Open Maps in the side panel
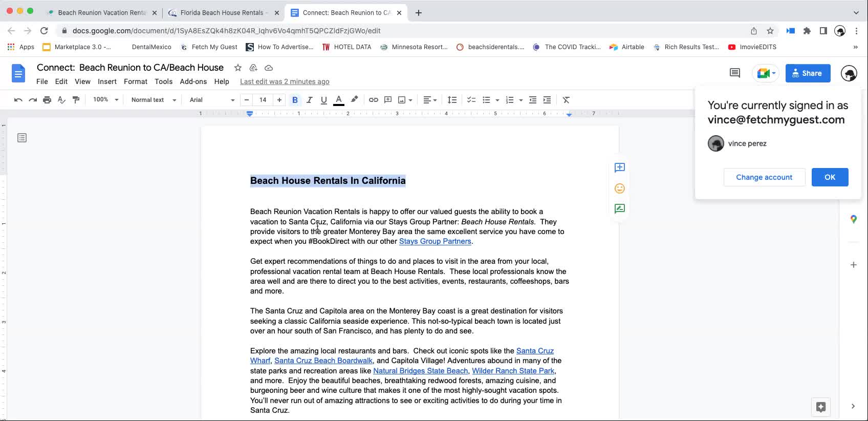 point(853,219)
